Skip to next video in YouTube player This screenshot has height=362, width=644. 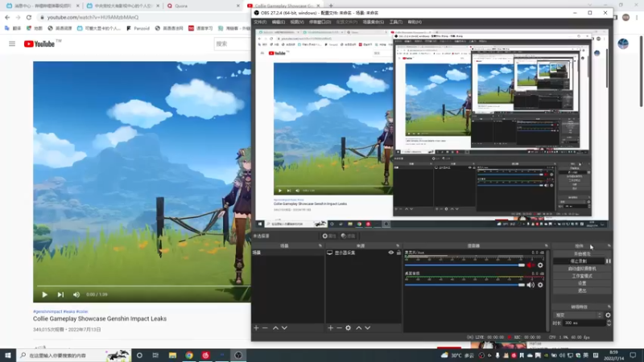60,294
